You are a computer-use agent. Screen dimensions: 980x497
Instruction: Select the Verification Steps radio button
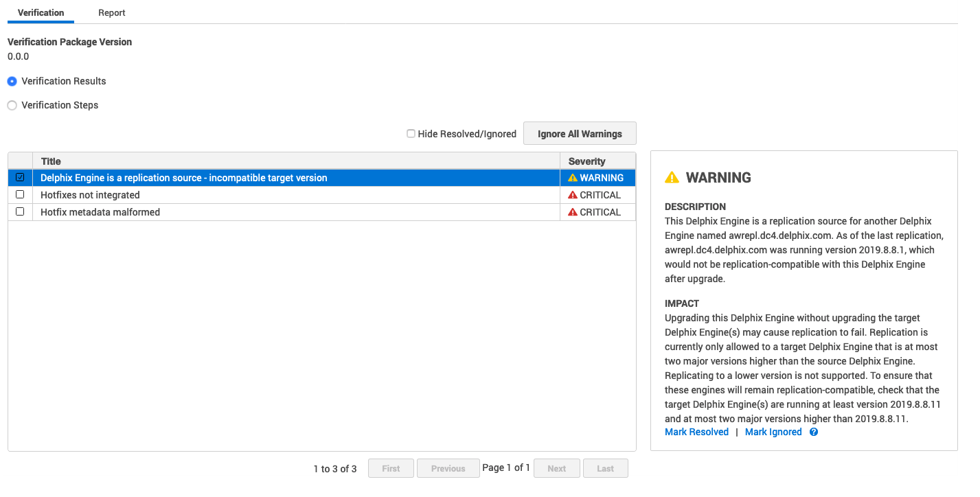tap(12, 105)
